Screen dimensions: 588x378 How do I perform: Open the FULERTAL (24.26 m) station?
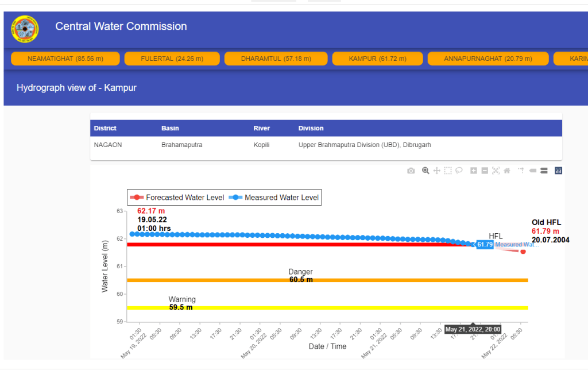click(172, 59)
